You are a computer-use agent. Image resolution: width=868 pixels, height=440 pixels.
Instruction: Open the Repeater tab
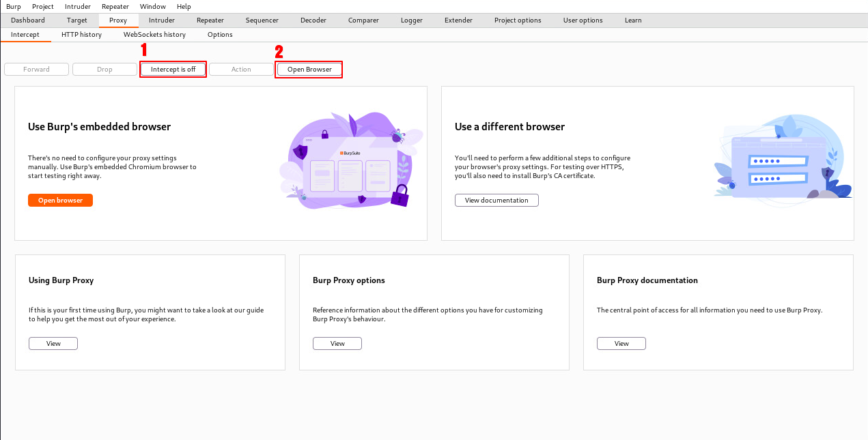tap(210, 20)
